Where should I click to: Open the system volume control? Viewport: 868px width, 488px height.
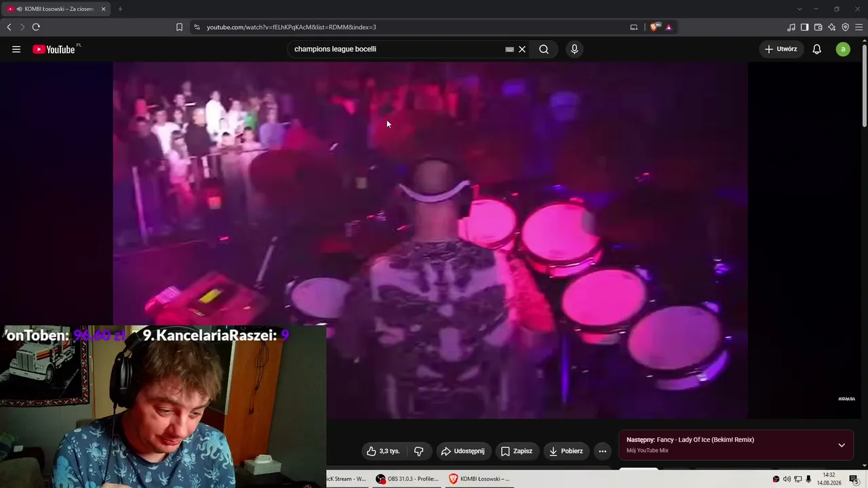point(787,479)
